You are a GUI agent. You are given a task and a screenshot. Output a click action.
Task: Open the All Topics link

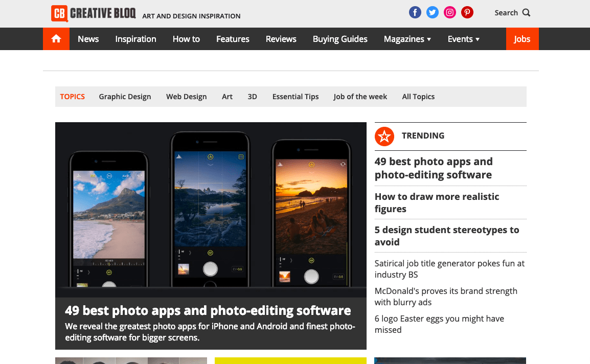point(418,97)
